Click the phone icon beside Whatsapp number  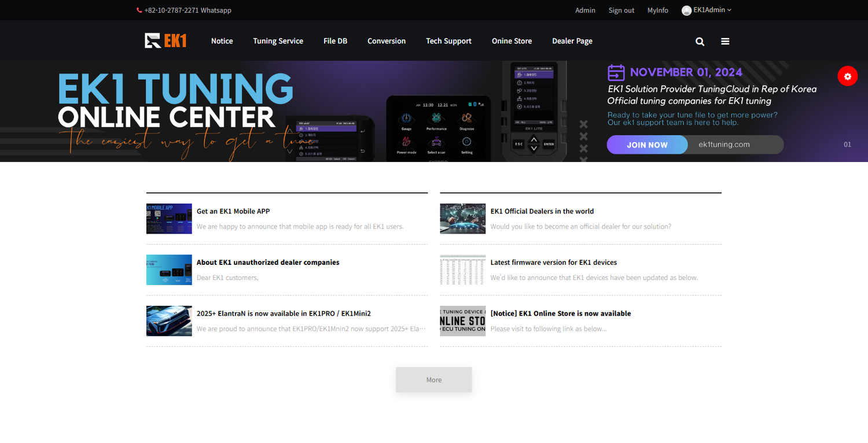(139, 10)
